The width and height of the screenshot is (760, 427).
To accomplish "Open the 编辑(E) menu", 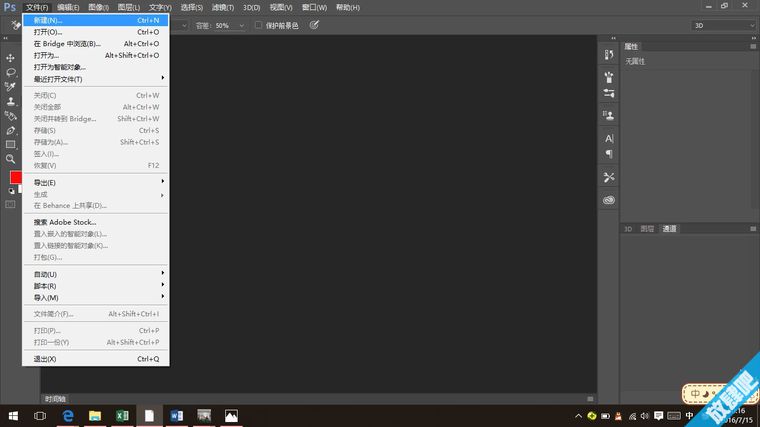I will coord(68,7).
